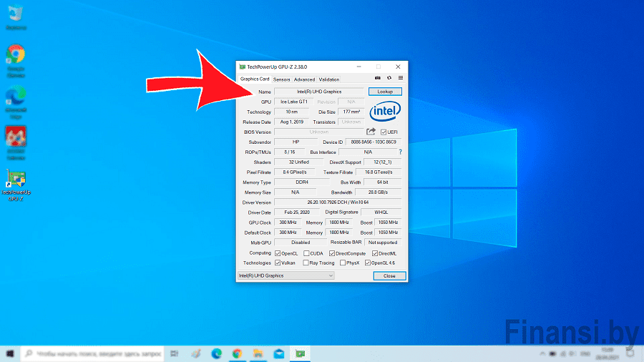Image resolution: width=644 pixels, height=362 pixels.
Task: Click the Lookup button
Action: point(385,92)
